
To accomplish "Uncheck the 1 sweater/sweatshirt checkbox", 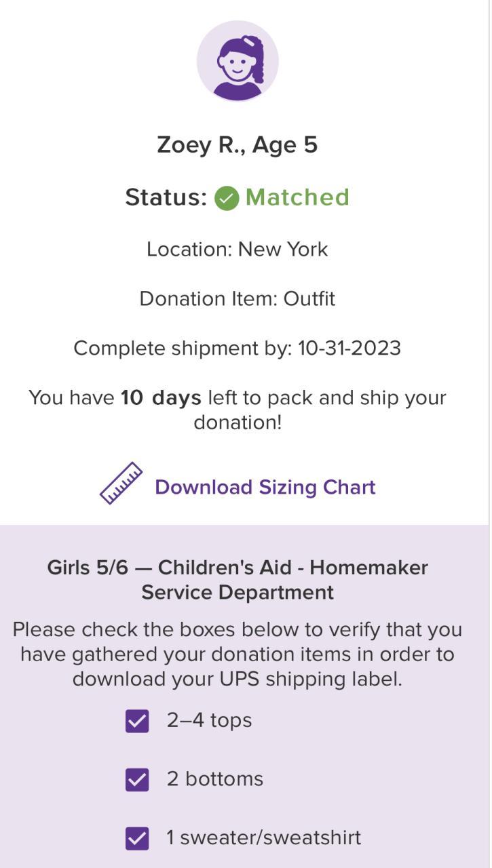I will click(137, 839).
